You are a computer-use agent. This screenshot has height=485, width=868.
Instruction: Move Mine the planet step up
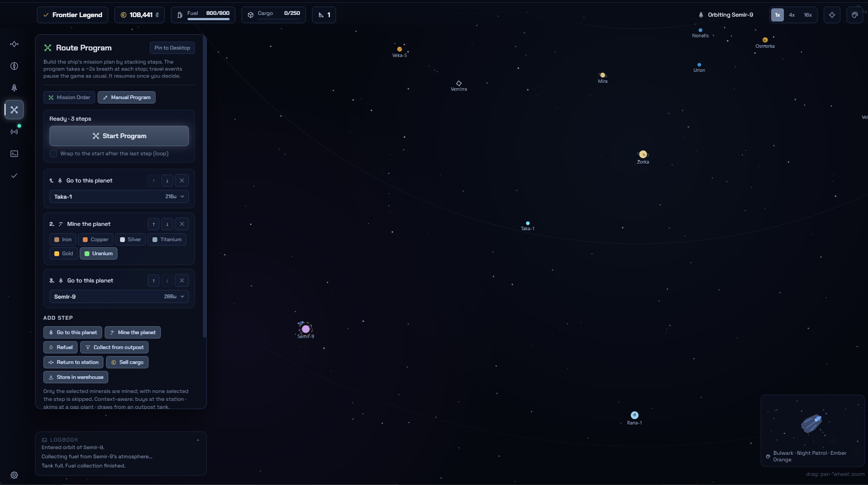(x=153, y=224)
